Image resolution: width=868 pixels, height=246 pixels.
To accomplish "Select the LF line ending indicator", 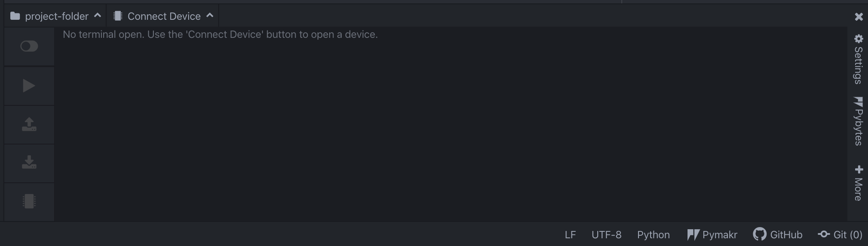I will (570, 235).
